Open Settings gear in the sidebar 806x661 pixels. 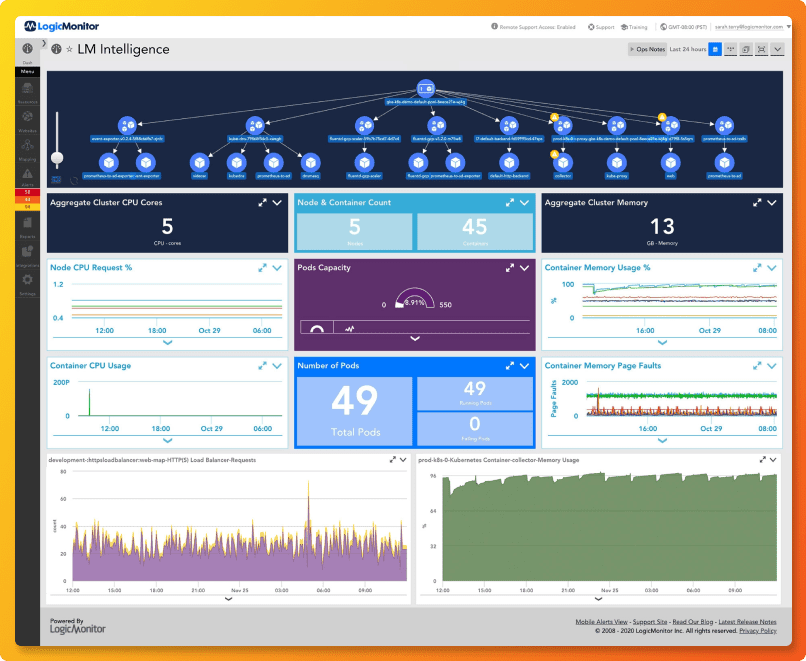click(x=27, y=284)
